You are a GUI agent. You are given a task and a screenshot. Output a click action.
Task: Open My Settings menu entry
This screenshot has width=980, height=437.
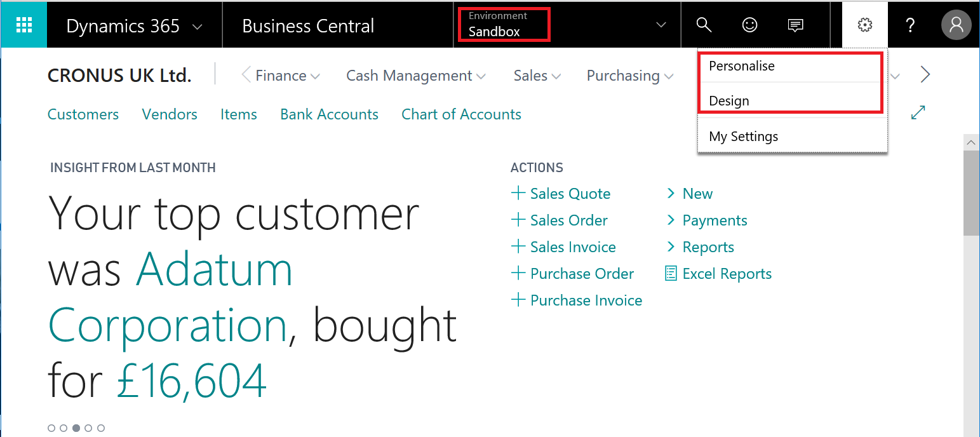point(744,137)
